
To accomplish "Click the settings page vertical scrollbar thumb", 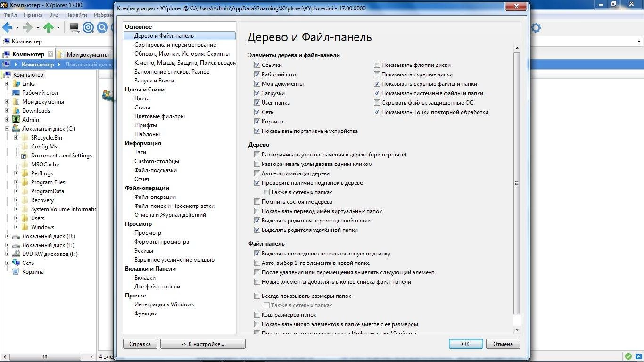I will click(x=517, y=183).
